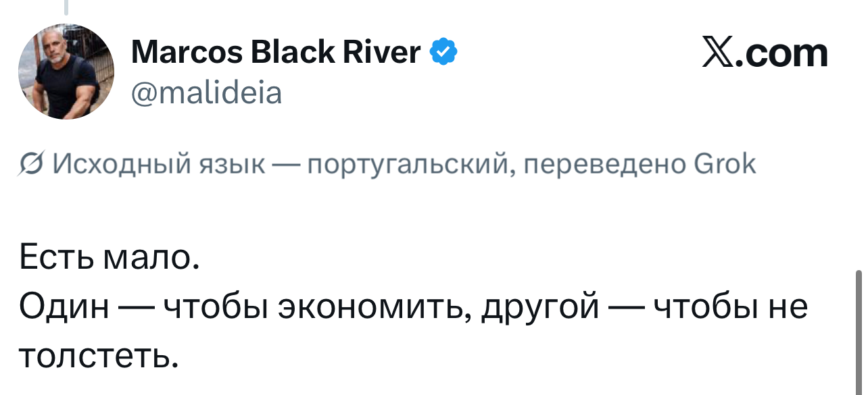Click the word "Один" in the tweet
Image resolution: width=868 pixels, height=395 pixels.
[64, 308]
